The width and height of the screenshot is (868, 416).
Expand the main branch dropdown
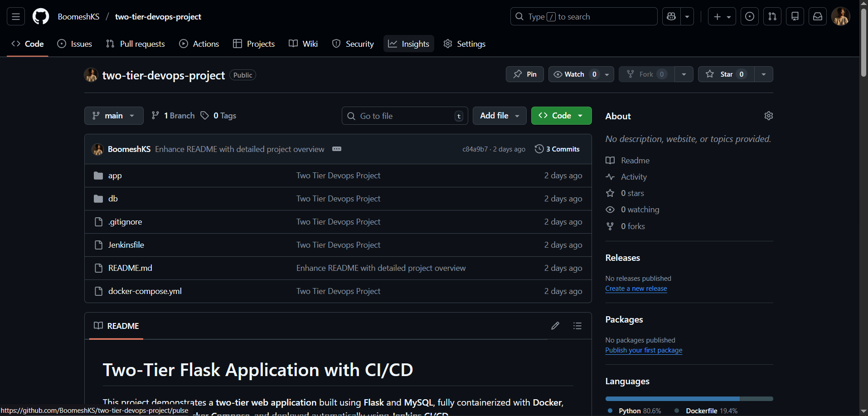click(114, 116)
